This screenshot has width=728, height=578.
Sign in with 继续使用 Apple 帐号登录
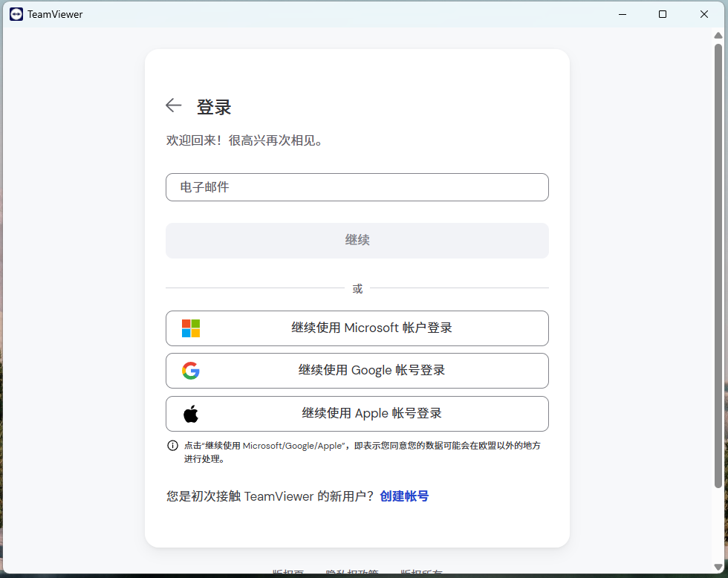(x=357, y=414)
